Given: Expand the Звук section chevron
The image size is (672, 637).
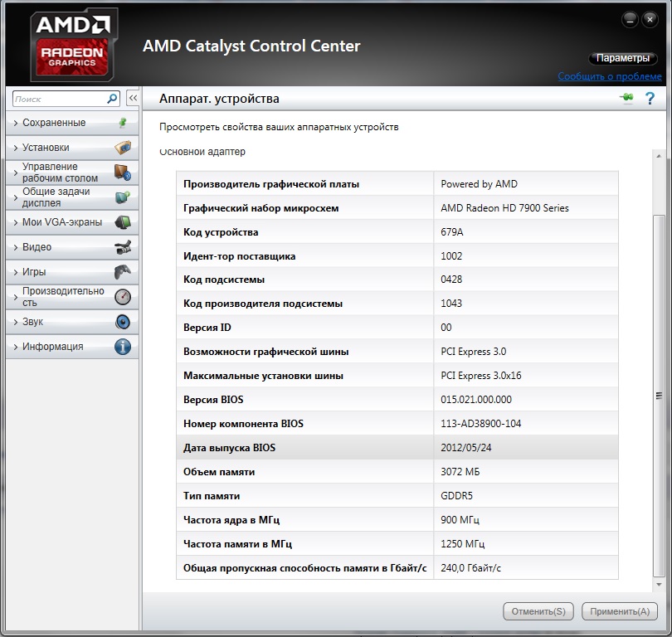Looking at the screenshot, I should pos(16,322).
